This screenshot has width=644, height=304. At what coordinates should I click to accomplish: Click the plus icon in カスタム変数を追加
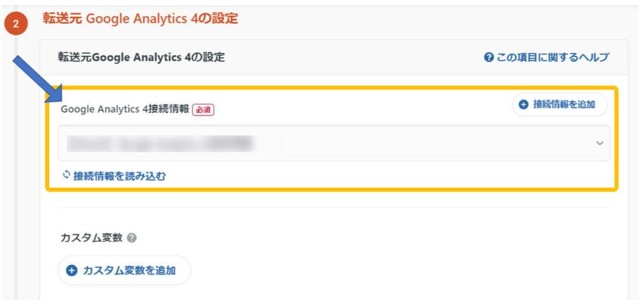pos(72,271)
